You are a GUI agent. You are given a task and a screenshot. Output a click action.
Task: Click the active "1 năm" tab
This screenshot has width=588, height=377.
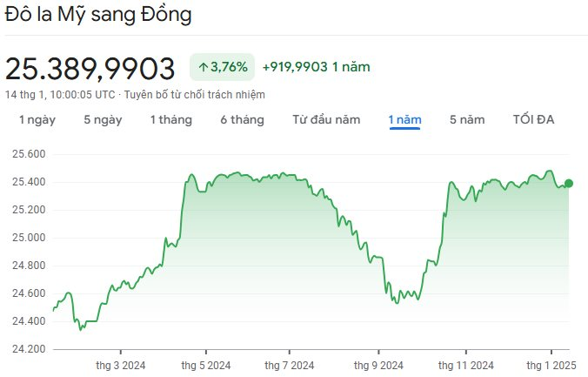coord(404,120)
